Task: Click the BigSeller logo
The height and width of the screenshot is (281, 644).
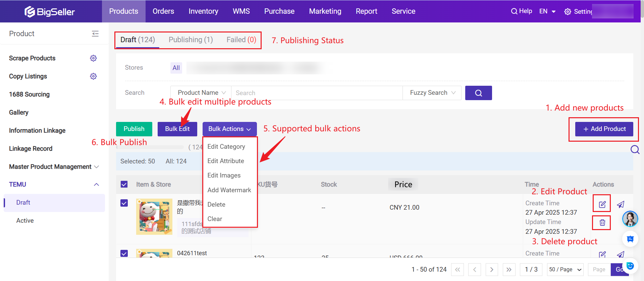Action: (x=50, y=12)
